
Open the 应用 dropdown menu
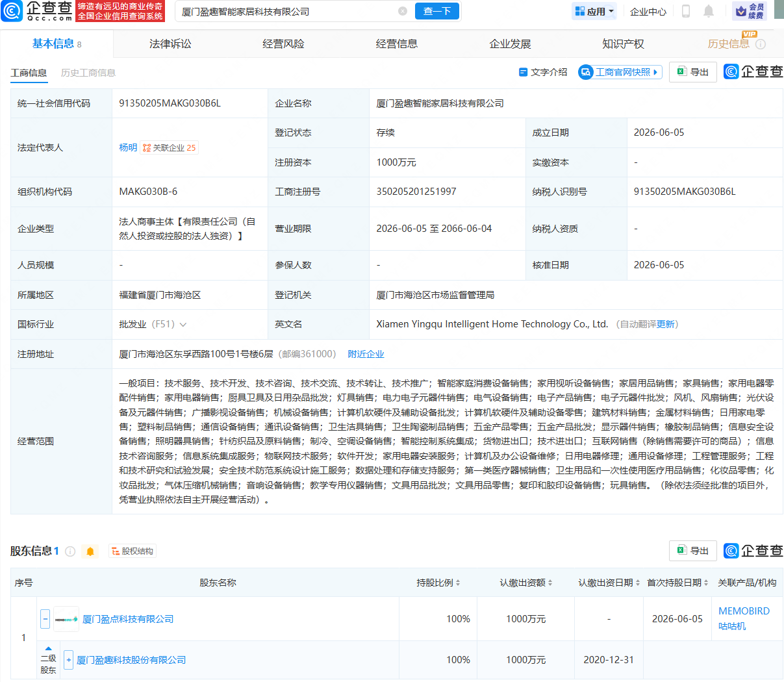pyautogui.click(x=594, y=11)
